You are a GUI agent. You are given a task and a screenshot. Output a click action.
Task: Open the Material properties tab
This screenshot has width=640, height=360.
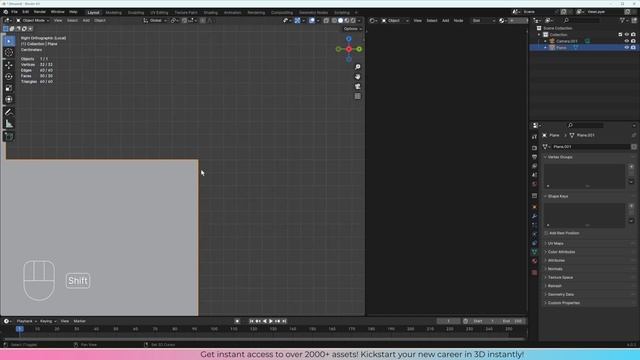click(534, 261)
